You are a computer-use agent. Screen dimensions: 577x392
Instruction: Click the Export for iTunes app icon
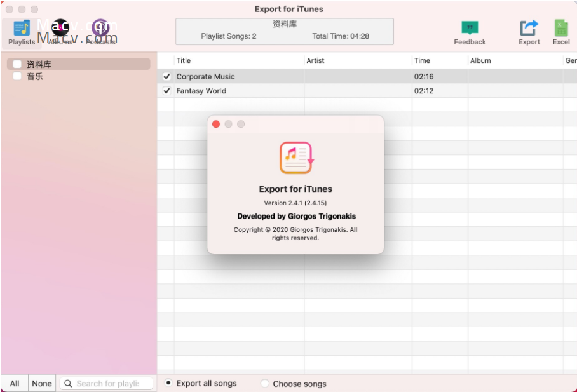click(295, 157)
